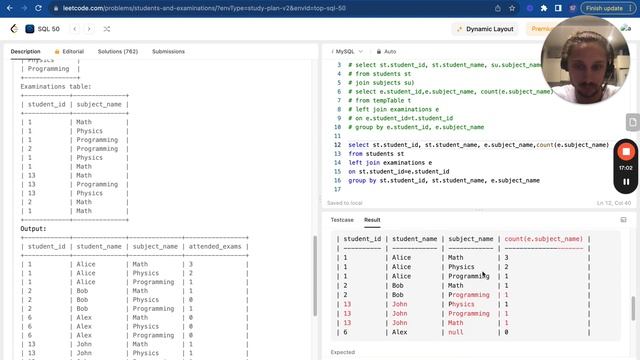Go forward with browser forward arrow
This screenshot has height=360, width=640.
pyautogui.click(x=24, y=8)
